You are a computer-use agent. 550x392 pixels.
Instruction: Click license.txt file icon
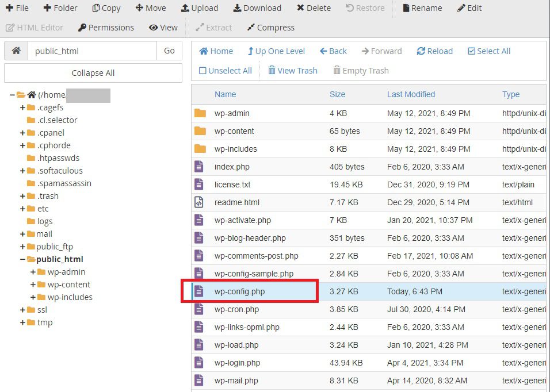coord(199,185)
